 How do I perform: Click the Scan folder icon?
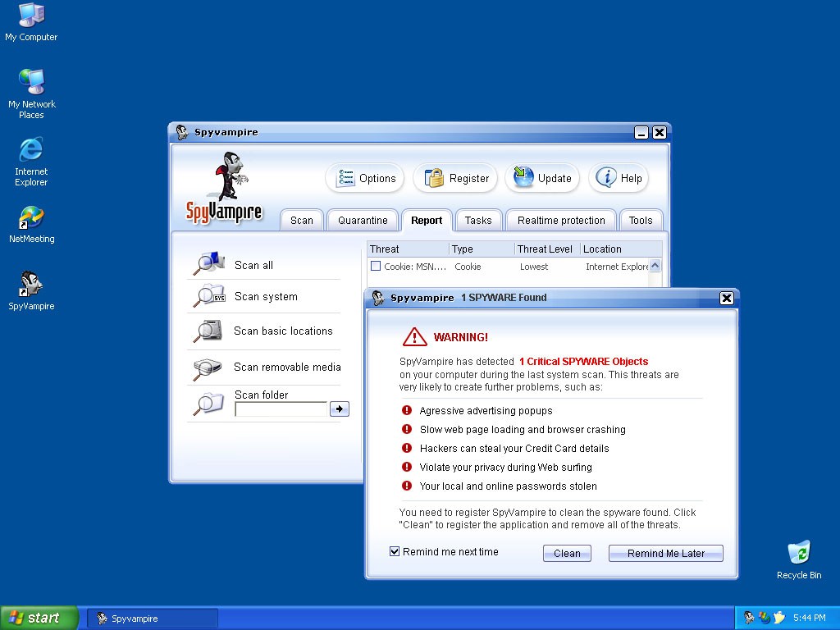[208, 403]
